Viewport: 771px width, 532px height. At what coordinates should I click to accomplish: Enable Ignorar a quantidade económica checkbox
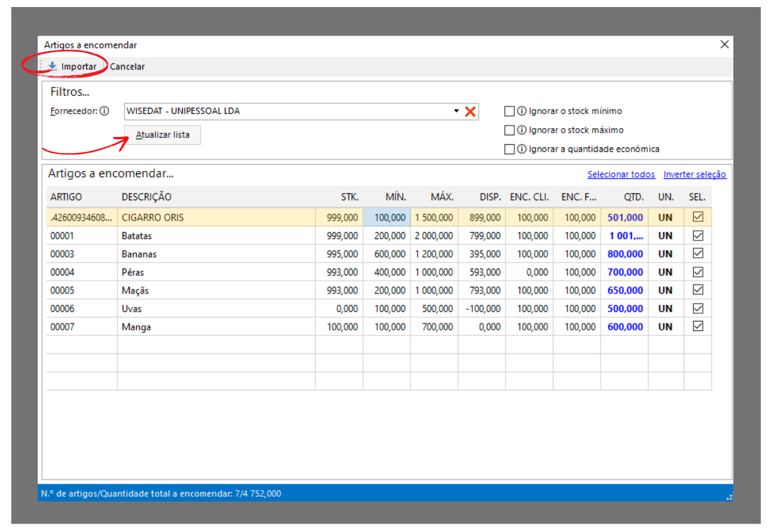[x=509, y=149]
